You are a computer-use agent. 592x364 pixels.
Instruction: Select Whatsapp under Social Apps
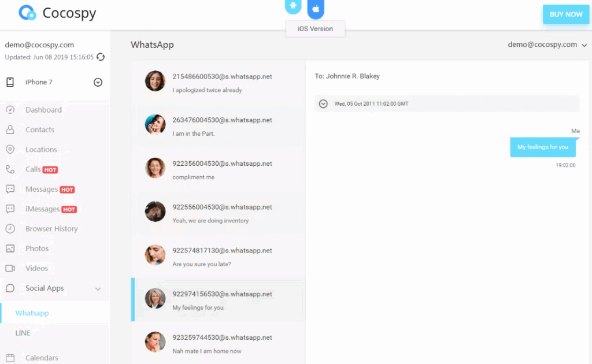[32, 313]
